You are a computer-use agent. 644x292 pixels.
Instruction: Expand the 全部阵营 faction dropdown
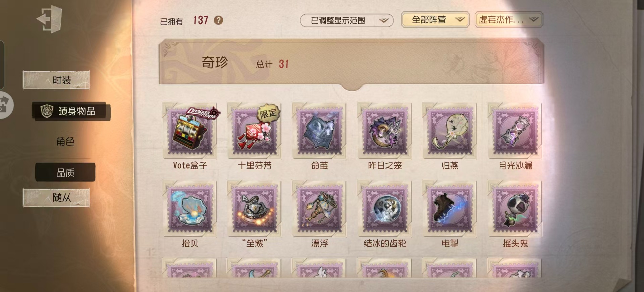tap(435, 20)
